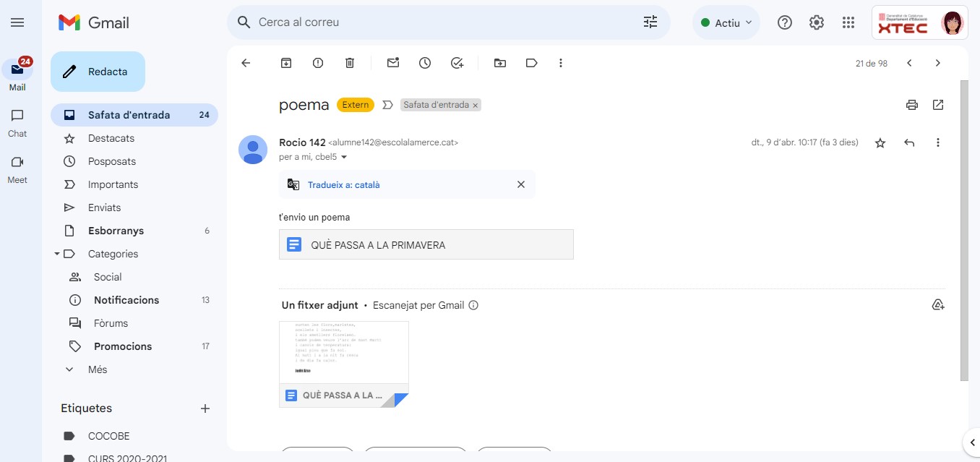Expand the Més section in sidebar

click(x=98, y=369)
